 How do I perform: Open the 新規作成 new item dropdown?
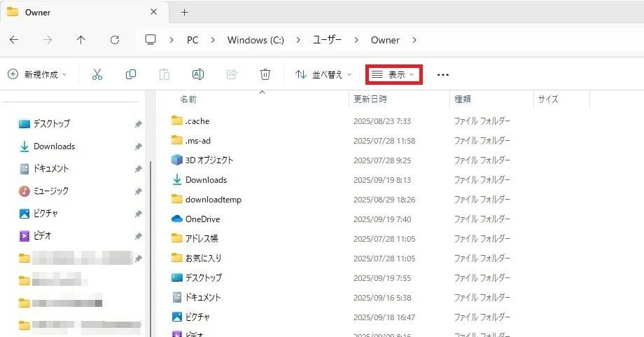(x=37, y=74)
